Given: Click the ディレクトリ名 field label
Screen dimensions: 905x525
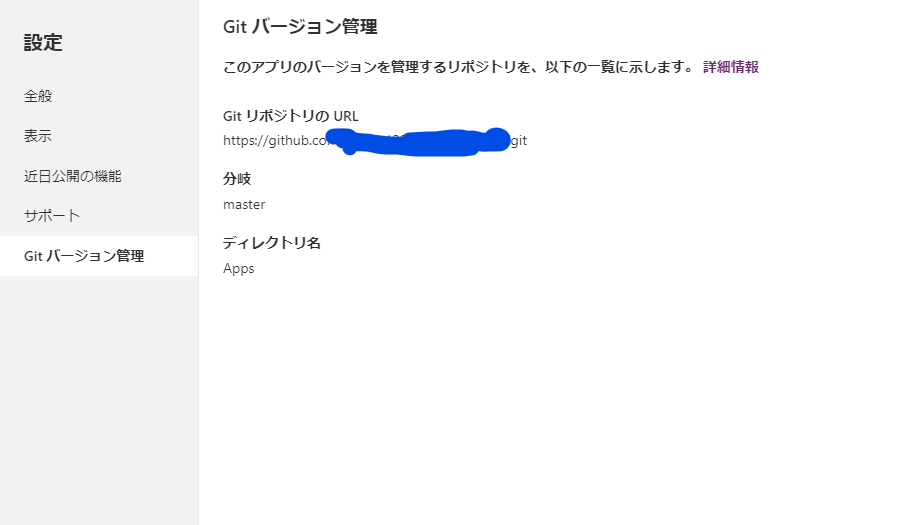Looking at the screenshot, I should [272, 243].
